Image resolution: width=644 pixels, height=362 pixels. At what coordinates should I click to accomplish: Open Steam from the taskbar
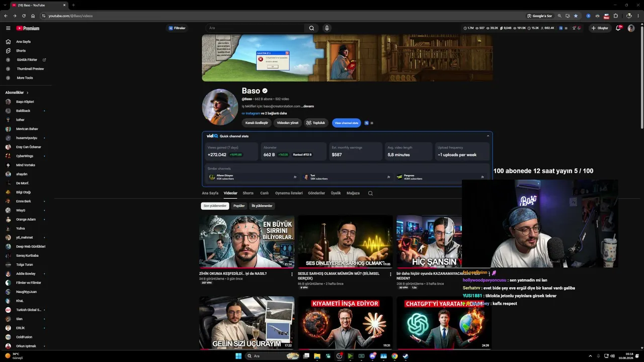pyautogui.click(x=406, y=356)
